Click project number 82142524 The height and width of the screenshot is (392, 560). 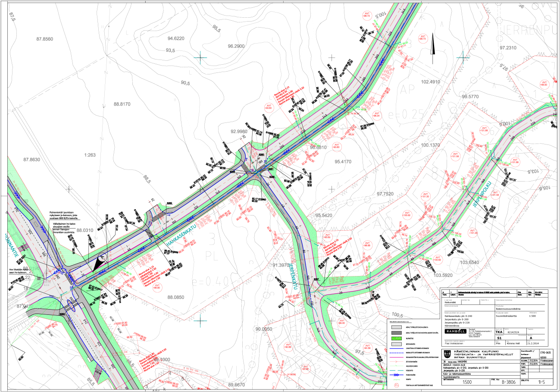click(513, 332)
